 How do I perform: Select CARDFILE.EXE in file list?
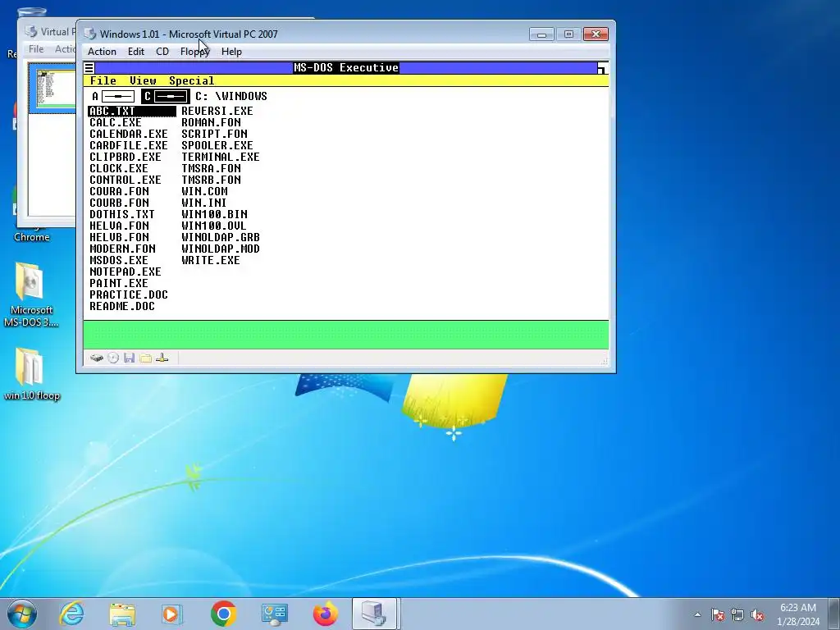(129, 146)
